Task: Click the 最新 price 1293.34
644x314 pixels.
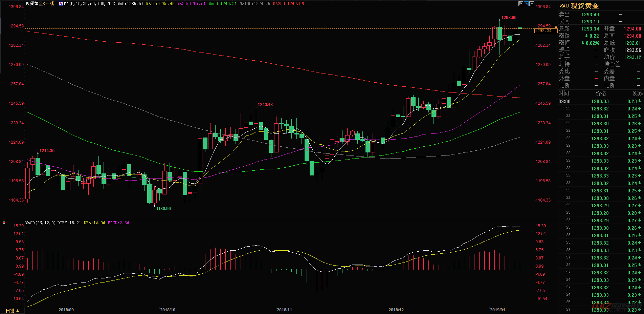Action: coord(590,29)
